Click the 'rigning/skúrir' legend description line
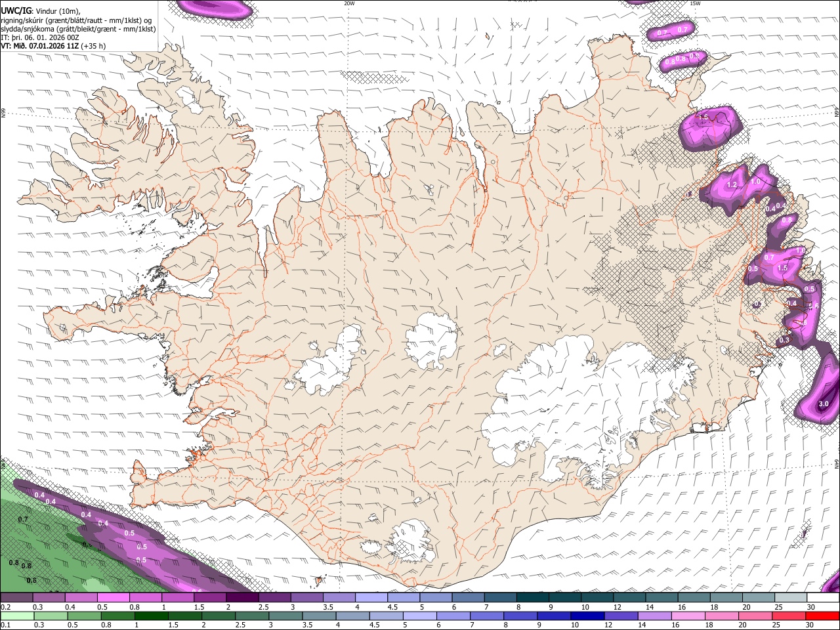Screen dimensions: 840x630 click(77, 20)
